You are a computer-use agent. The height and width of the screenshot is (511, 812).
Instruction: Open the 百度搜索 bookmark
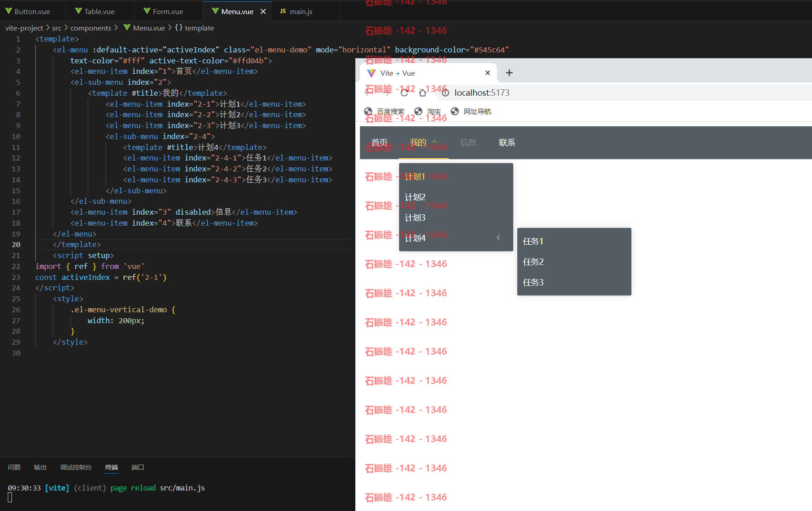385,112
